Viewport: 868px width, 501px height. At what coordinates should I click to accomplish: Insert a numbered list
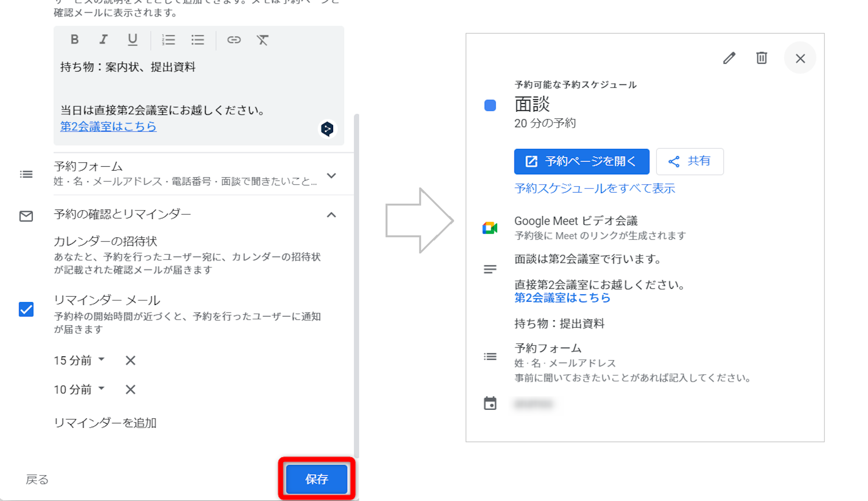168,40
